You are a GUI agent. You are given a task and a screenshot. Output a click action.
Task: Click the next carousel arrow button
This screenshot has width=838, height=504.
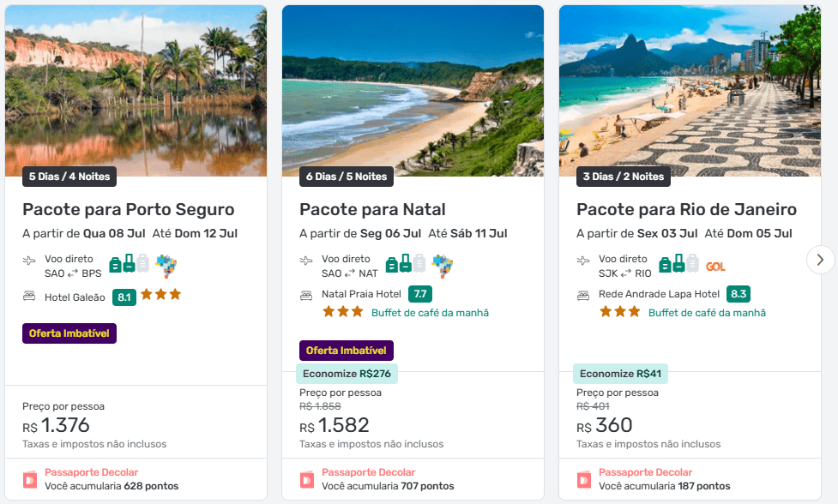[x=820, y=259]
